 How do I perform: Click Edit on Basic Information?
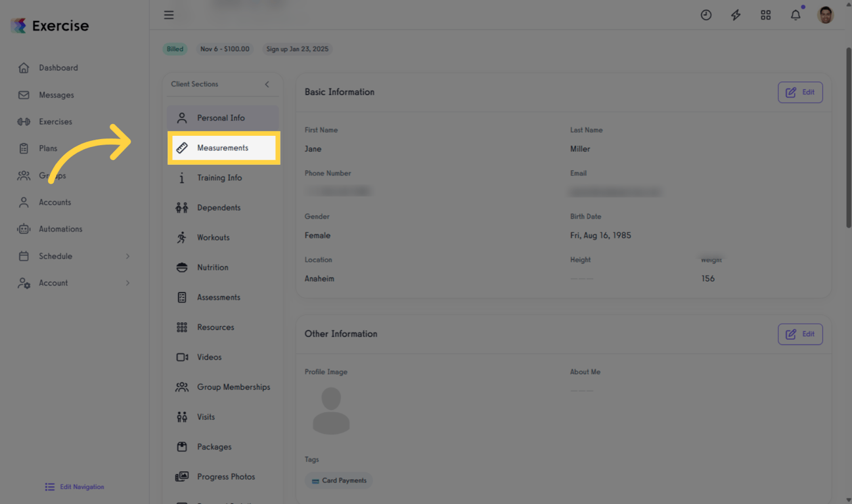(800, 92)
